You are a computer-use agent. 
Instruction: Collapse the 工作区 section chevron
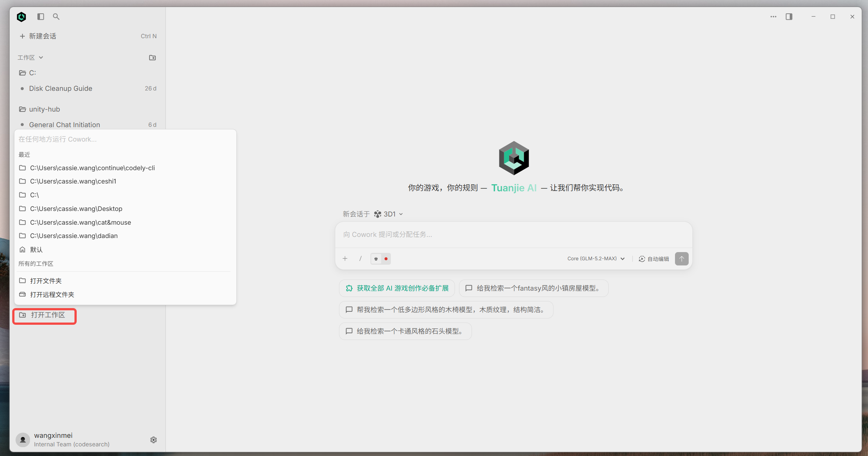point(41,57)
